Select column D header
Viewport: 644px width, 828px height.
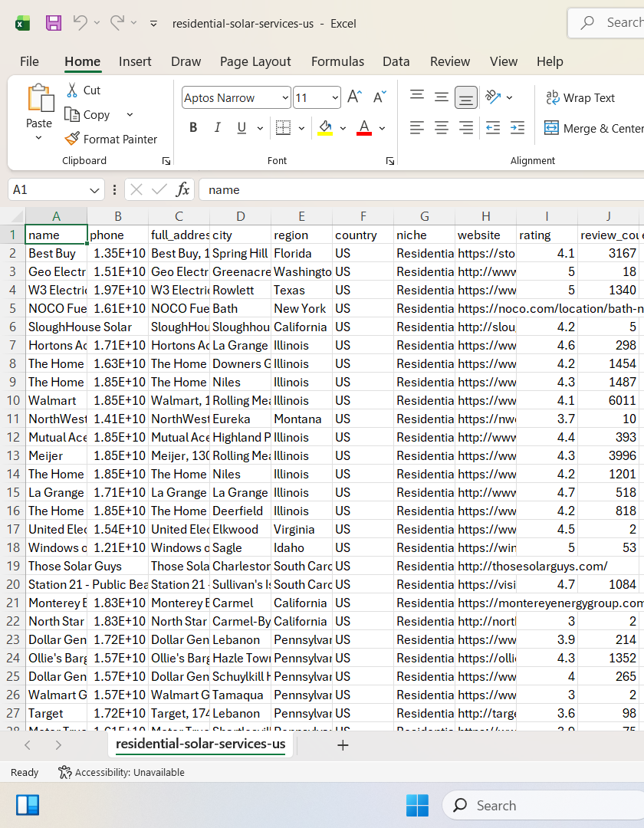click(240, 216)
